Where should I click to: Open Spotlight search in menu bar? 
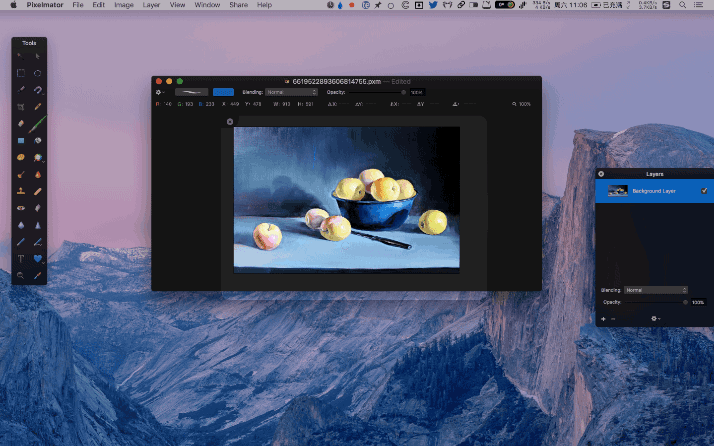click(682, 5)
